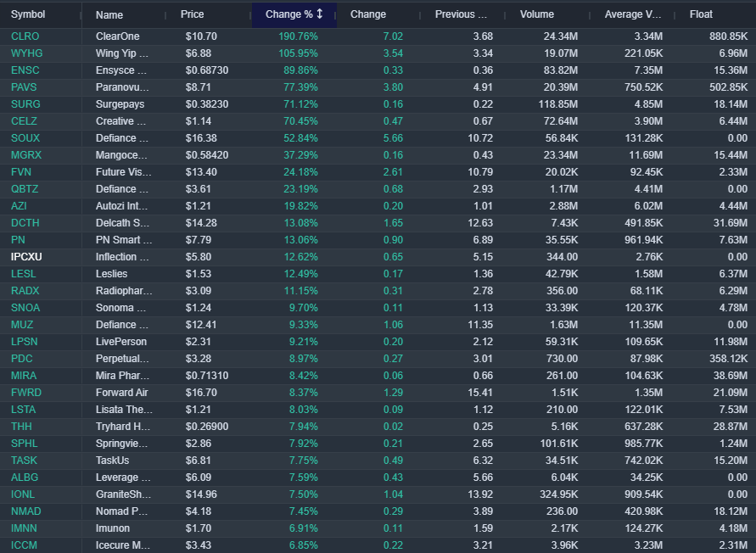This screenshot has width=756, height=553.
Task: Select the 118.85M volume cell
Action: pyautogui.click(x=558, y=104)
